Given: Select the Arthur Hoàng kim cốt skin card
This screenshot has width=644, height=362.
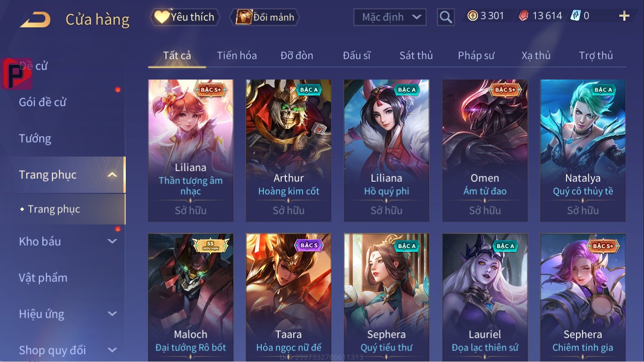Looking at the screenshot, I should click(x=289, y=151).
